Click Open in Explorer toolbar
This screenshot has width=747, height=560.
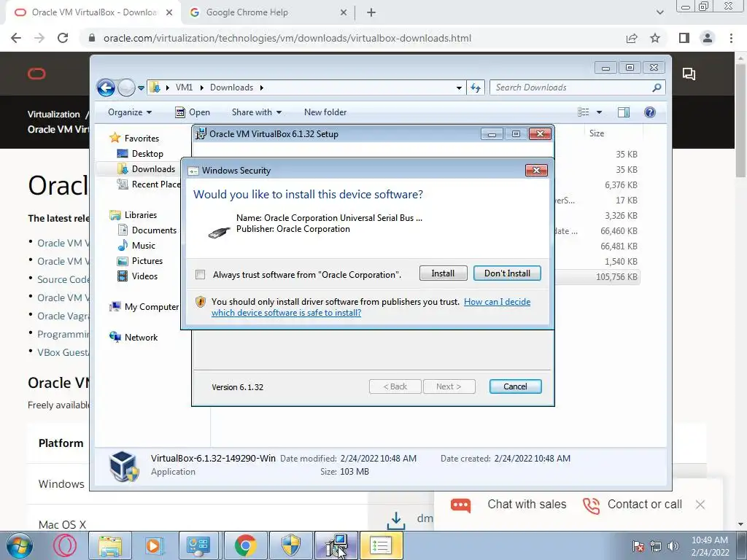pyautogui.click(x=193, y=112)
